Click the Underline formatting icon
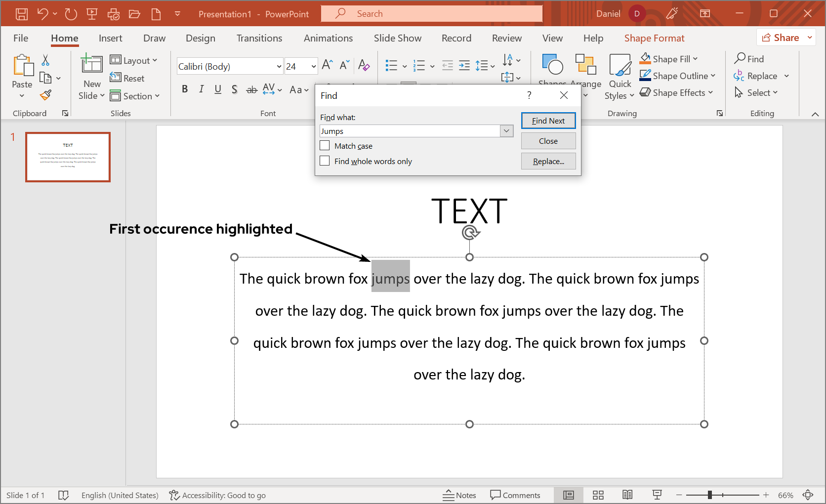The height and width of the screenshot is (504, 826). tap(218, 89)
